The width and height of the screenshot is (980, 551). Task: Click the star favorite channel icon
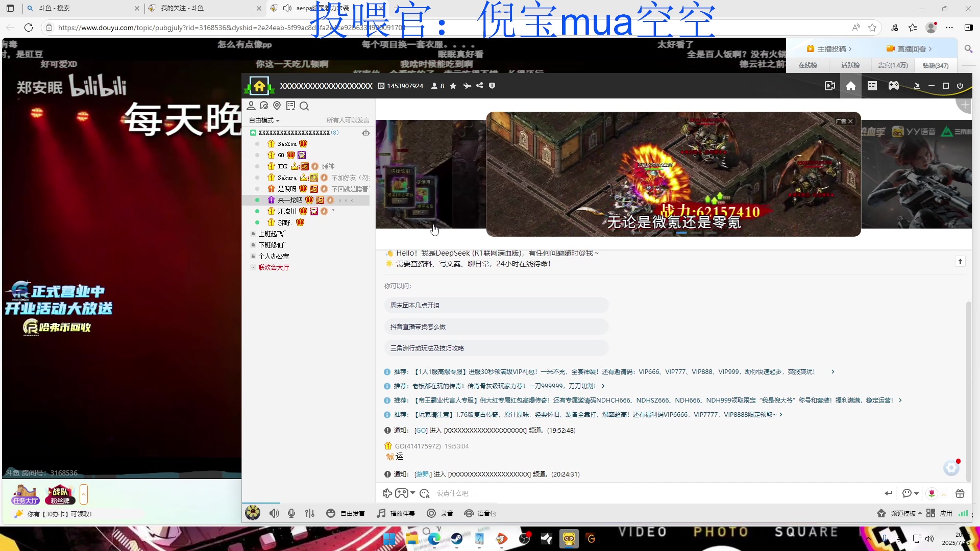coord(453,86)
